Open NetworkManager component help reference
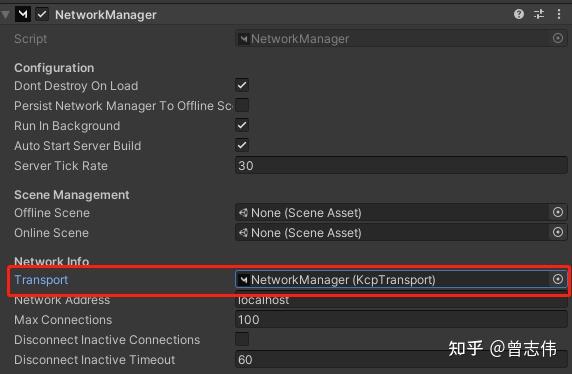Viewport: 572px width, 374px height. 519,14
